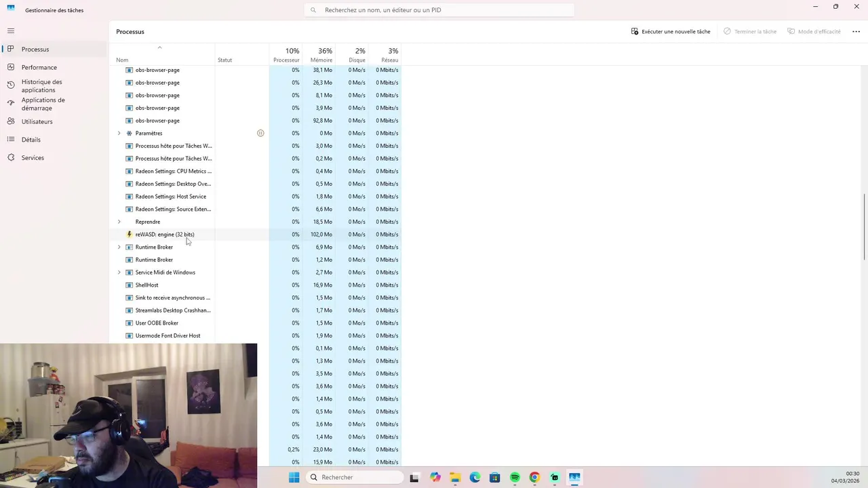Click the suspended status icon on Paramètres row

[260, 134]
